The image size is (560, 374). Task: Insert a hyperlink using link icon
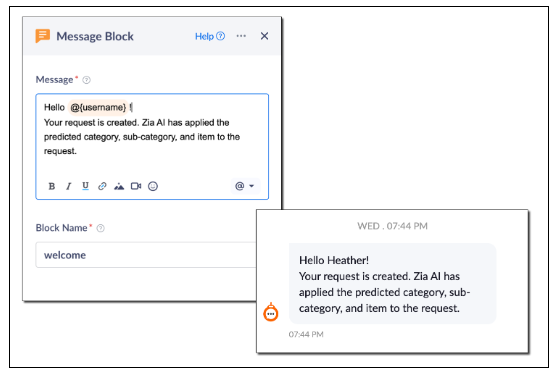[102, 186]
